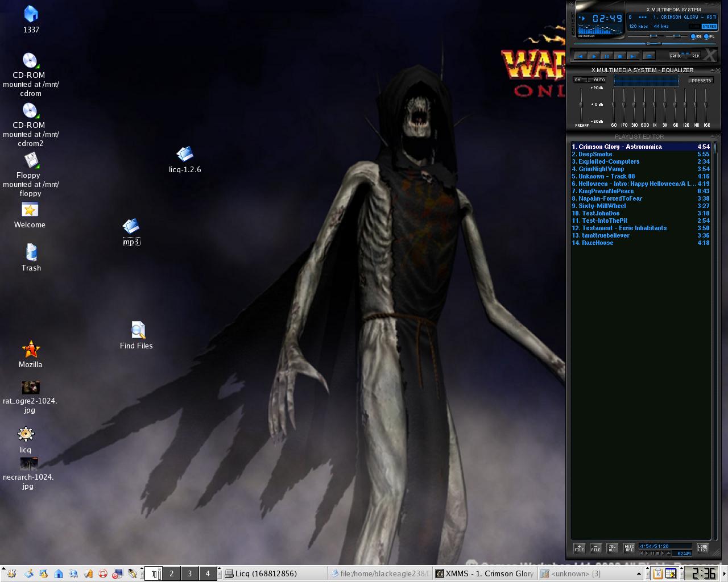728x582 pixels.
Task: Click the 1K equalizer band slider
Action: [654, 105]
